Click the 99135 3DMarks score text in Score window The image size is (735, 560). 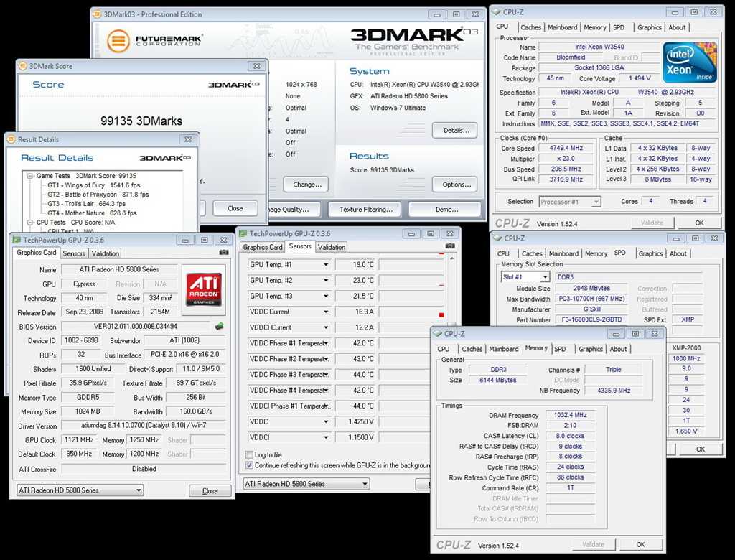click(141, 121)
